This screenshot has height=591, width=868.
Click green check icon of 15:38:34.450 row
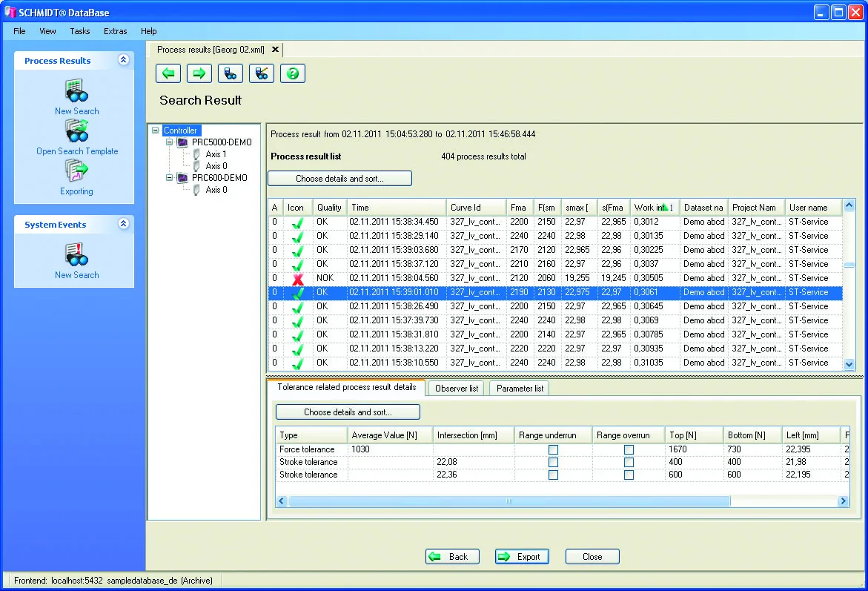298,222
